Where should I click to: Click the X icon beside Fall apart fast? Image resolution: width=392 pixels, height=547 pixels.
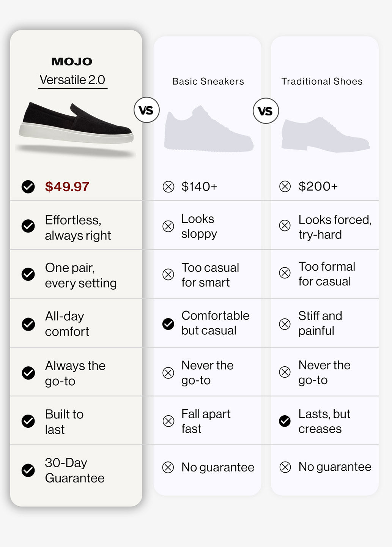click(168, 421)
